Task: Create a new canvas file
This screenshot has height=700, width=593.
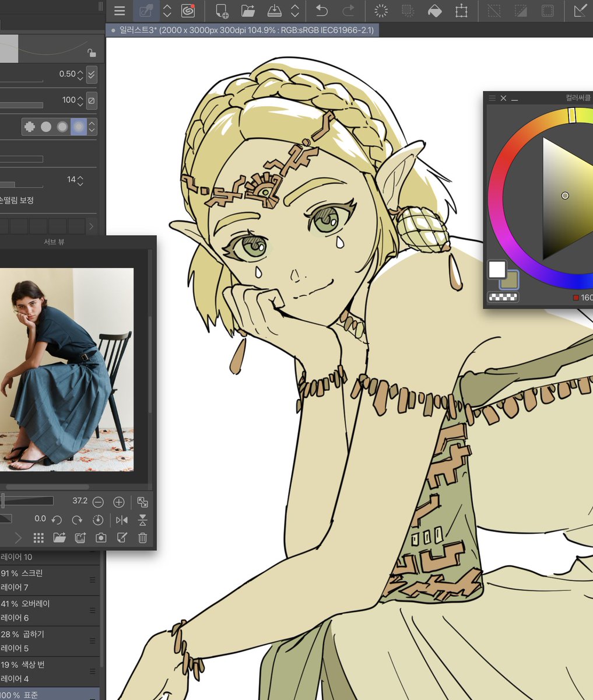Action: [x=222, y=10]
